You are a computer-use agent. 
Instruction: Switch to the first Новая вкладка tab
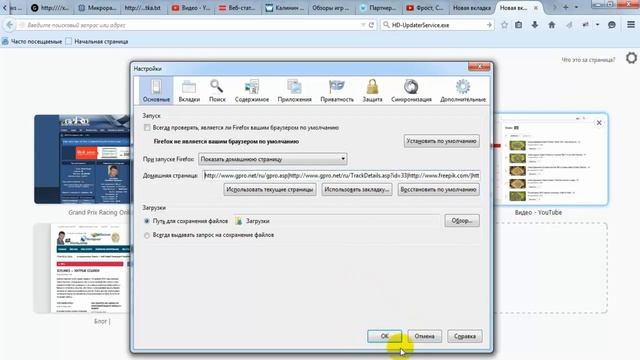(x=471, y=8)
